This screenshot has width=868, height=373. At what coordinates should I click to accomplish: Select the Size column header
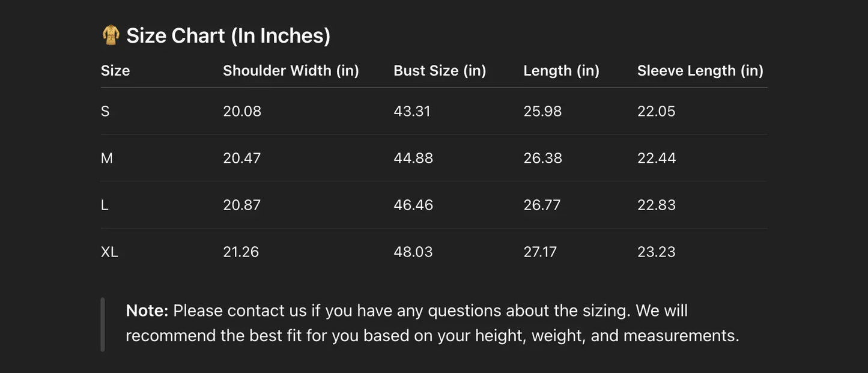[115, 70]
